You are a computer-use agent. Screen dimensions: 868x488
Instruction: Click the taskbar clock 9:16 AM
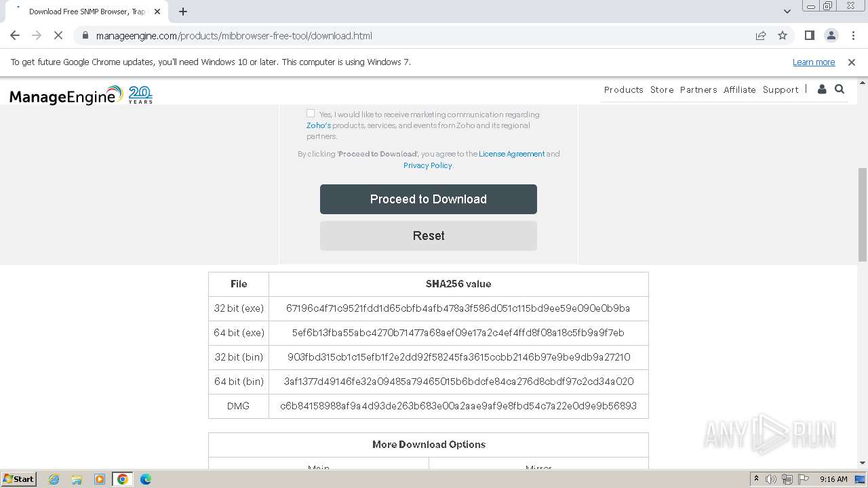(833, 479)
